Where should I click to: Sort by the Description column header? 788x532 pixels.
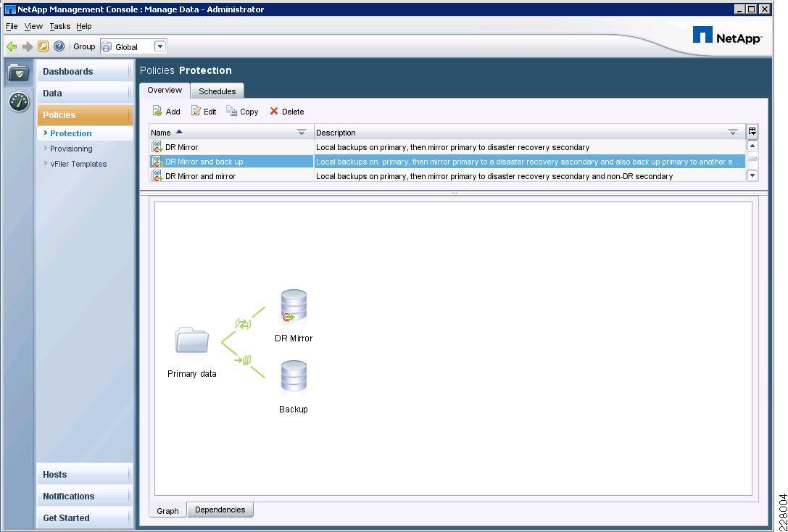pyautogui.click(x=530, y=132)
